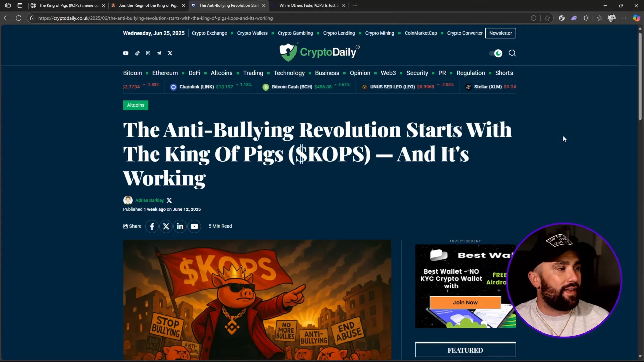The width and height of the screenshot is (644, 362).
Task: Open Regulation section in nav
Action: pos(471,73)
